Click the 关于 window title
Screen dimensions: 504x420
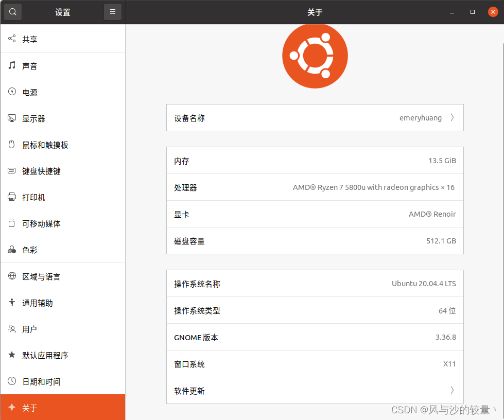click(315, 12)
